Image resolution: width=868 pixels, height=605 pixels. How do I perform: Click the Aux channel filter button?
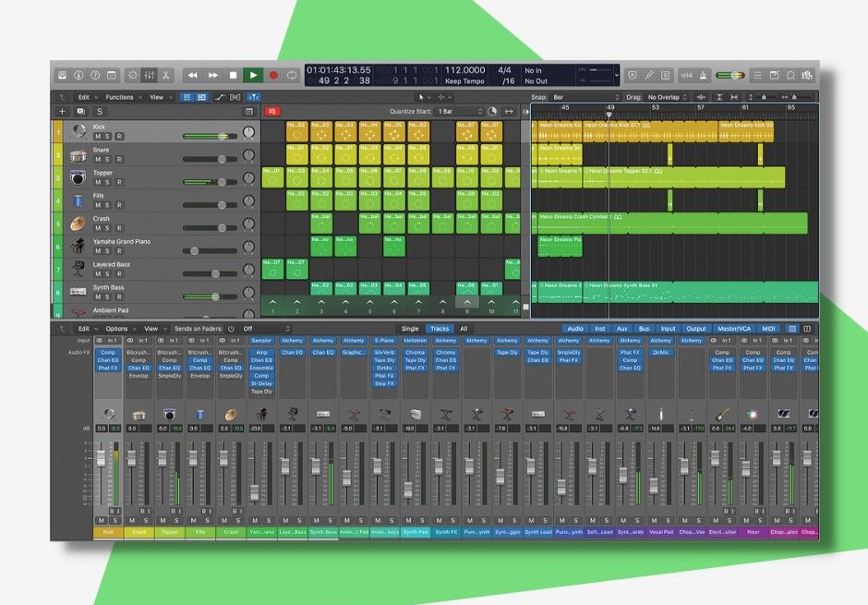click(x=622, y=329)
